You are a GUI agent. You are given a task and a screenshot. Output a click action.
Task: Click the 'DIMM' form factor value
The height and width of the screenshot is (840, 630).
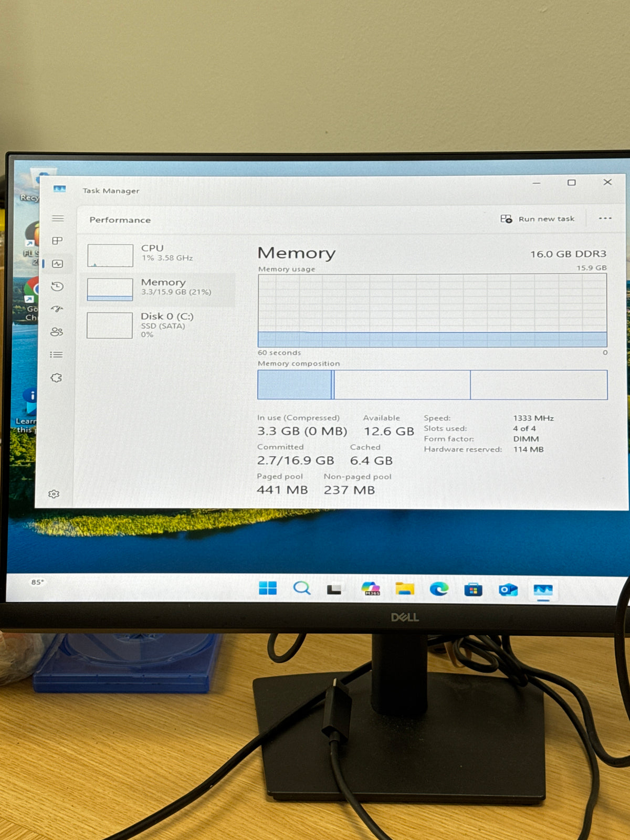click(x=526, y=439)
